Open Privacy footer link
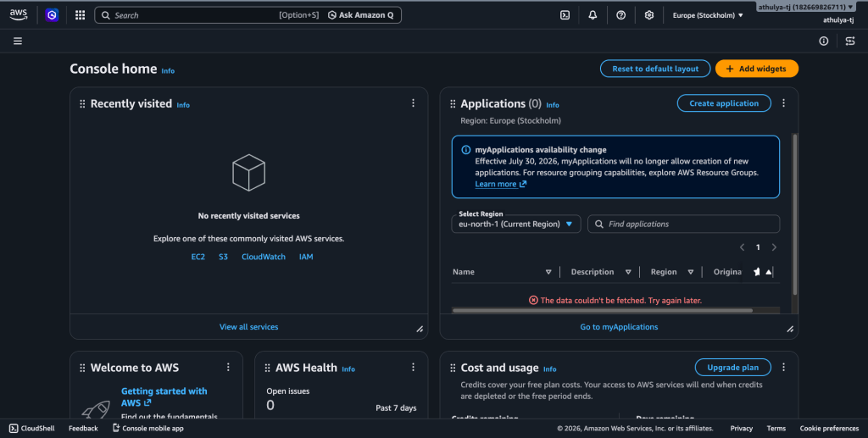The width and height of the screenshot is (868, 438). tap(741, 428)
